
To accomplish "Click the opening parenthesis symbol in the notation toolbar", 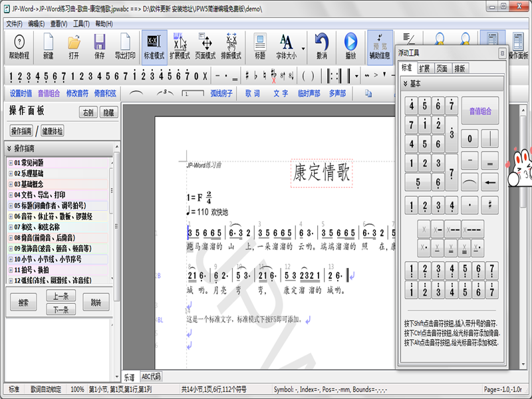I will tap(303, 76).
